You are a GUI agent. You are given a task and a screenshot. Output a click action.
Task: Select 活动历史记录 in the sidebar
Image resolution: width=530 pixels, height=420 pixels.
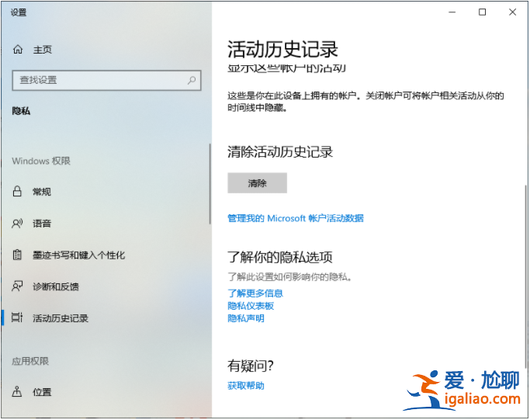pos(61,318)
